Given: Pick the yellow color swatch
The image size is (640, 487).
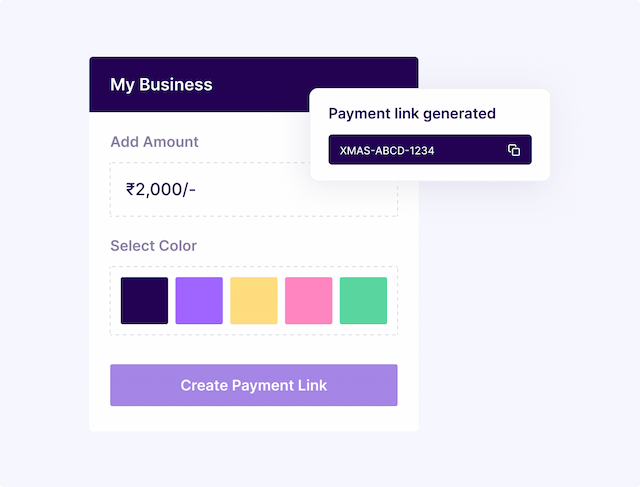Looking at the screenshot, I should 254,301.
